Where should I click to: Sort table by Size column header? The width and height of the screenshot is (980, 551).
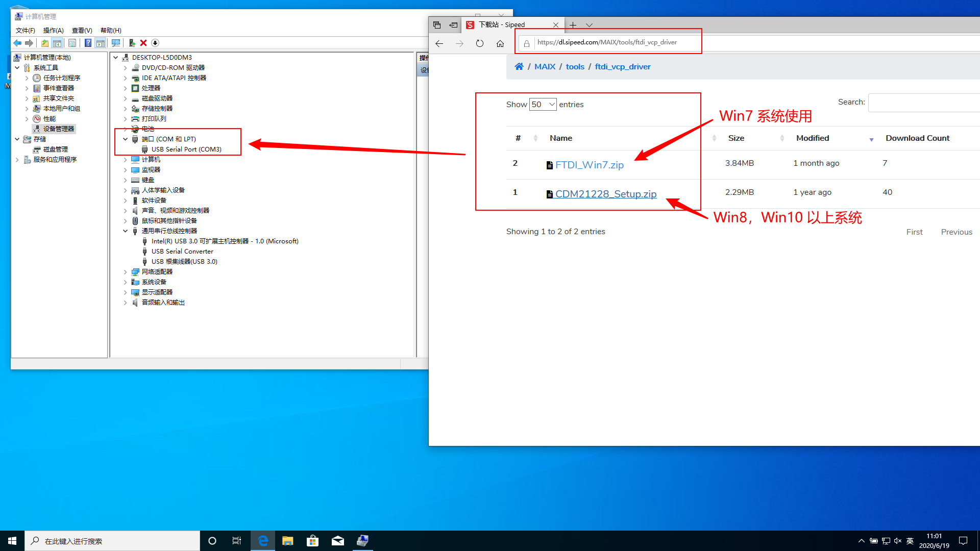(736, 138)
